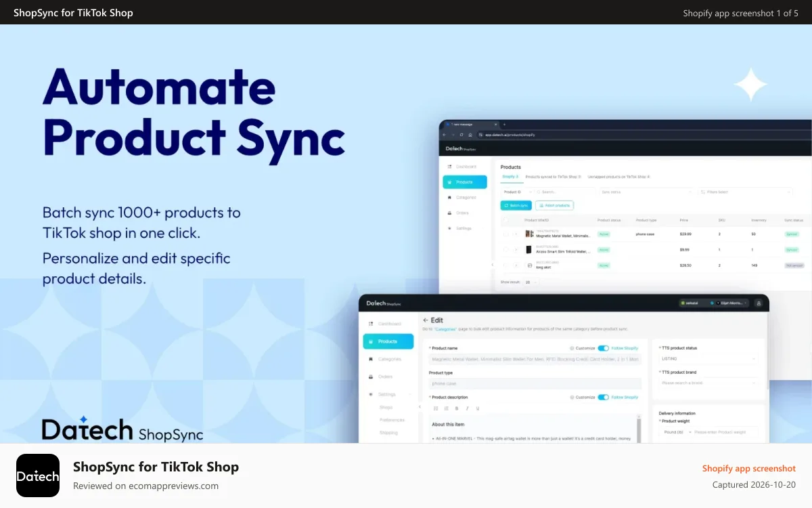Click the Product name text field
The width and height of the screenshot is (812, 508).
(535, 359)
